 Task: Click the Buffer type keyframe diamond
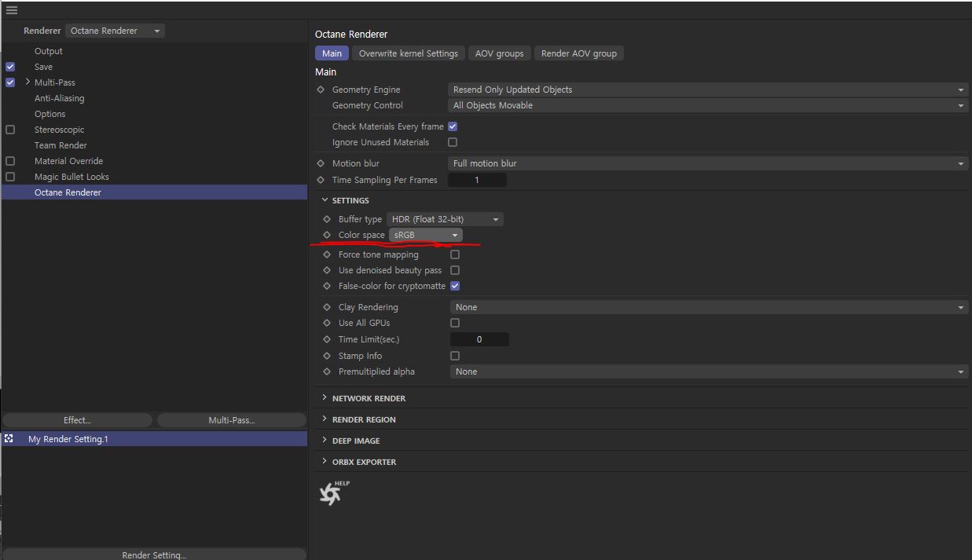click(x=327, y=219)
